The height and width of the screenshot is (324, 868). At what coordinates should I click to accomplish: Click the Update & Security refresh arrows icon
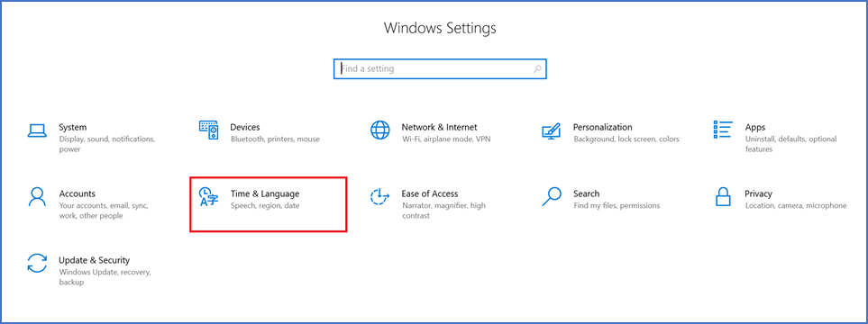point(37,263)
